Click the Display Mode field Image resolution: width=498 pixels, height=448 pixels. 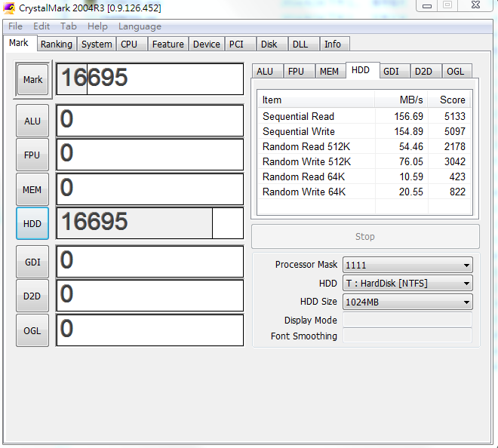(x=407, y=320)
